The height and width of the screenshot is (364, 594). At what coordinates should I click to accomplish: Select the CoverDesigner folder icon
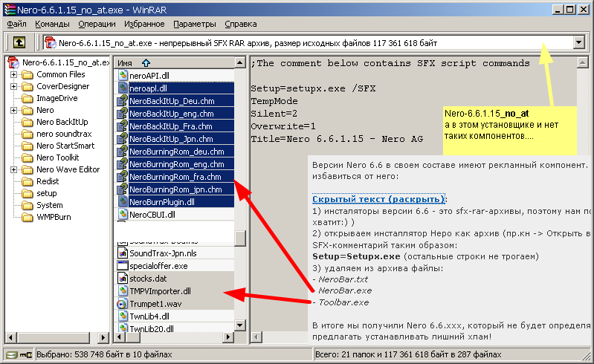pos(28,86)
